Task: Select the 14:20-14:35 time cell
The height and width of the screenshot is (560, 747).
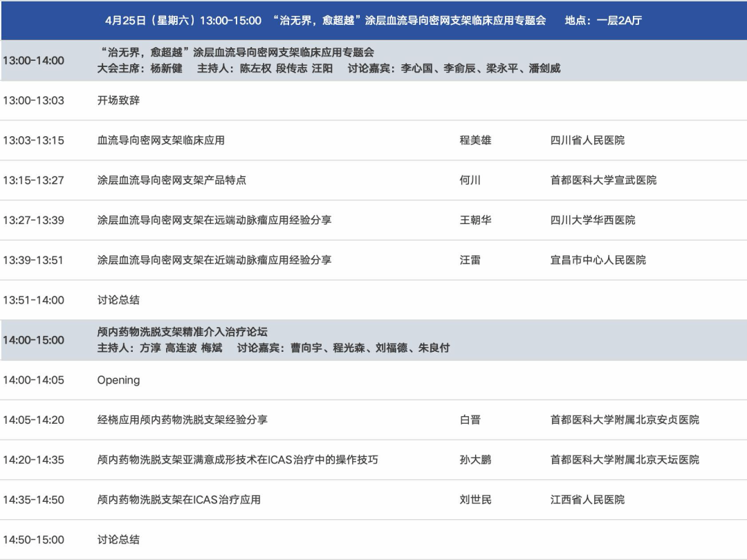Action: (x=33, y=460)
